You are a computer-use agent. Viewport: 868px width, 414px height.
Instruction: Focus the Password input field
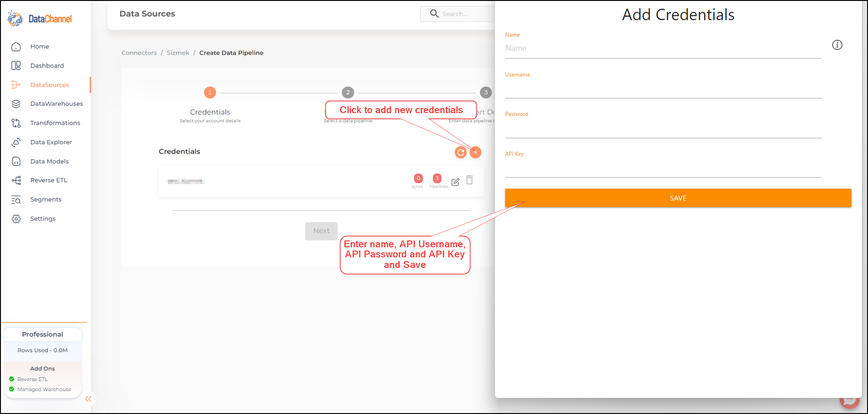coord(663,129)
